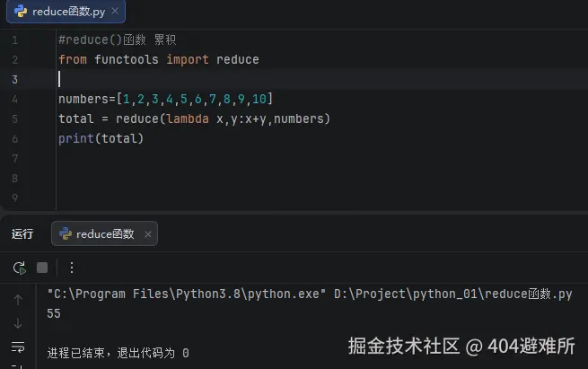The height and width of the screenshot is (369, 588).
Task: Close the reduce函数.py editor tab
Action: pyautogui.click(x=112, y=12)
